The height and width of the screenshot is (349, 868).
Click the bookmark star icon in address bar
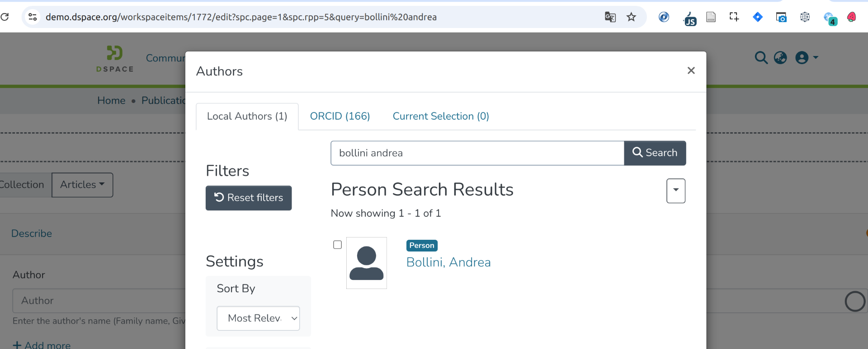(x=631, y=17)
